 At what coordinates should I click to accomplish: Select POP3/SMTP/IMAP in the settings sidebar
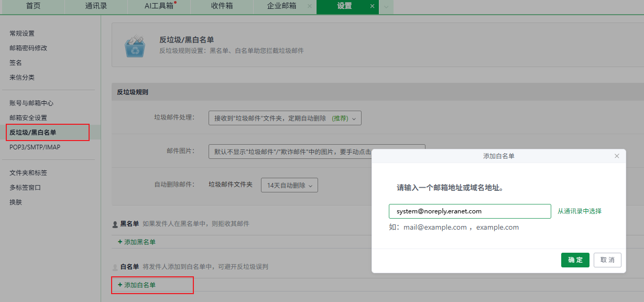[35, 147]
